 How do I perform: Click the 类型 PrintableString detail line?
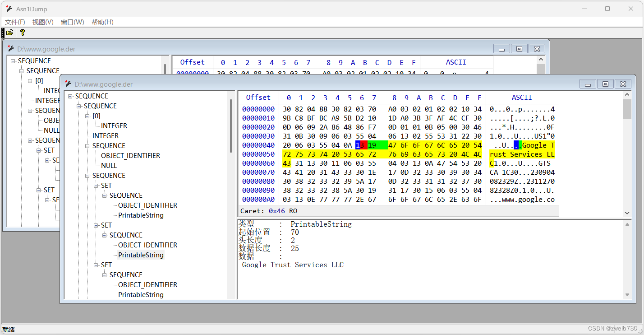pos(295,224)
